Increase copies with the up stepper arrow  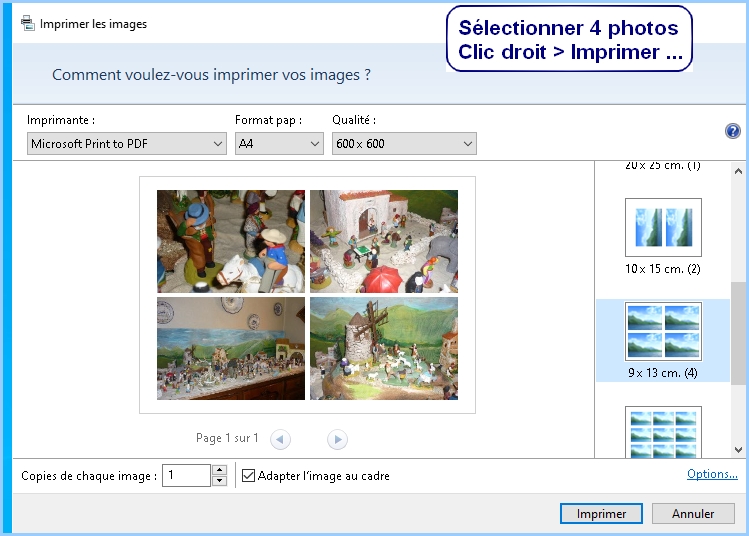tap(219, 470)
